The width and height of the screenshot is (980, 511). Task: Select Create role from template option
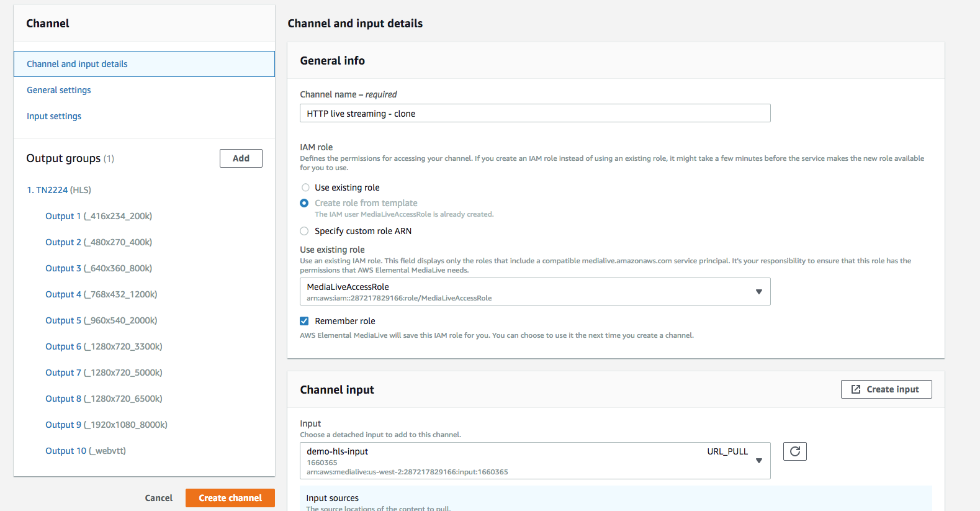(305, 203)
